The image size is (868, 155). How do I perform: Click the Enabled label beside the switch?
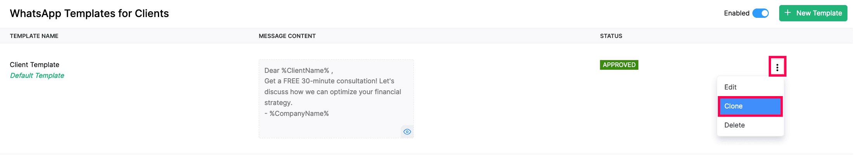pos(737,13)
